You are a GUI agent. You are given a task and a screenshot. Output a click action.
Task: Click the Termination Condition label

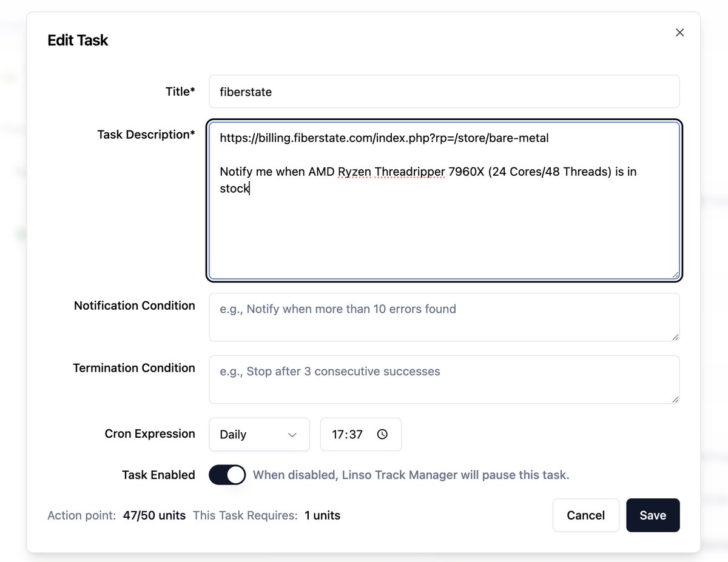(134, 368)
